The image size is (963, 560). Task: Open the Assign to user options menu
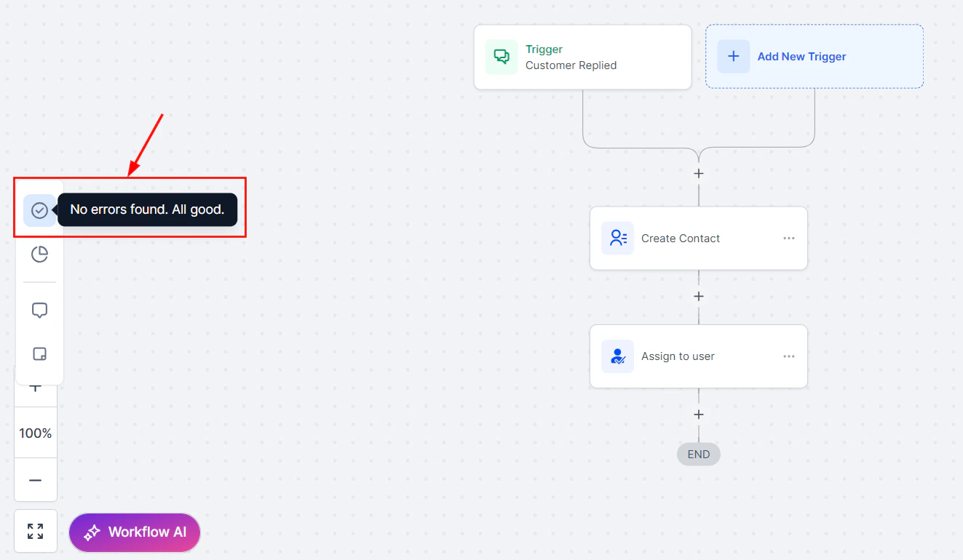tap(789, 356)
